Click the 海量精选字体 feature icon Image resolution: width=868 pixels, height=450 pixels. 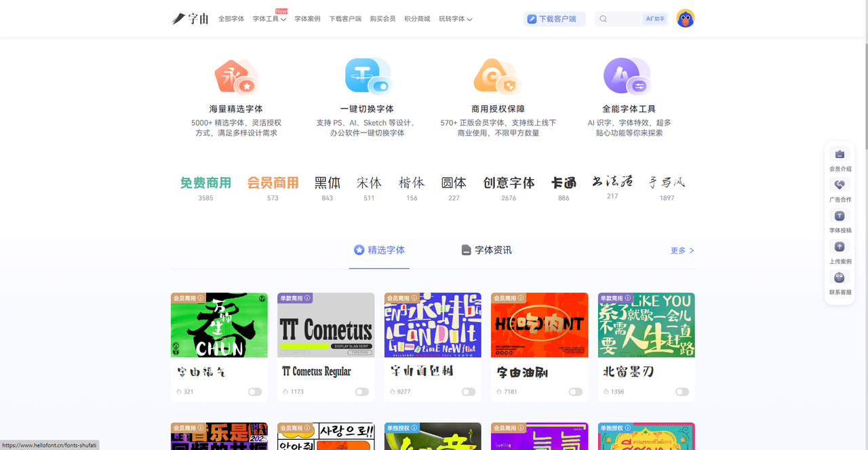pyautogui.click(x=236, y=77)
